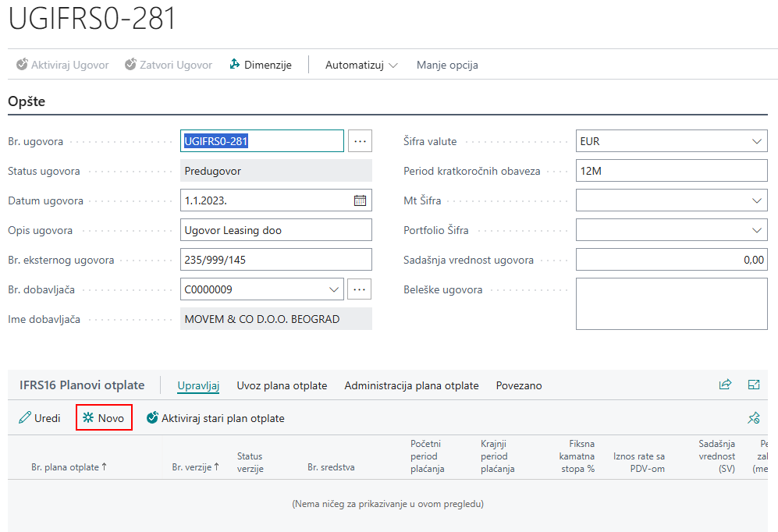Click the pin icon on the actions bar

point(754,418)
